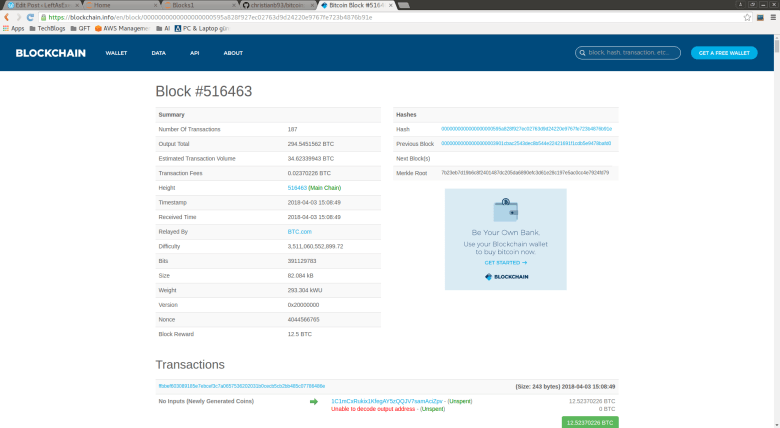Image resolution: width=780 pixels, height=428 pixels.
Task: Click the green transaction arrow icon
Action: (x=314, y=402)
